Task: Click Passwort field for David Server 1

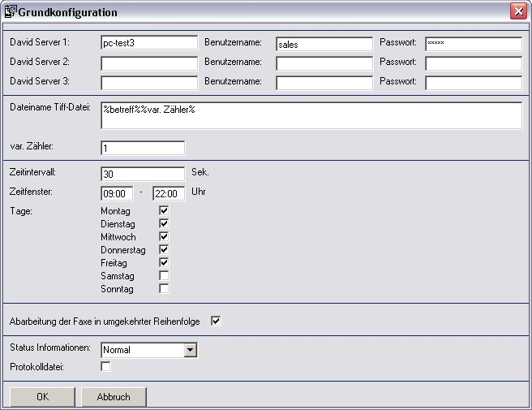Action: 474,44
